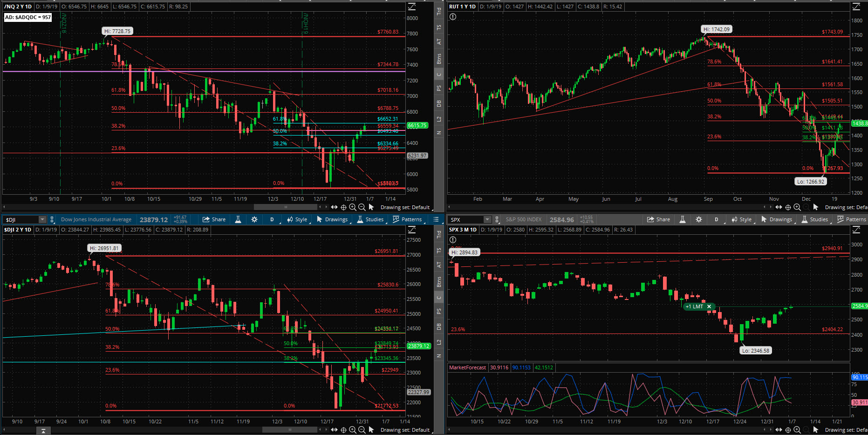The width and height of the screenshot is (868, 435).
Task: Toggle price axis scale icon atop RUT chart
Action: [x=856, y=7]
